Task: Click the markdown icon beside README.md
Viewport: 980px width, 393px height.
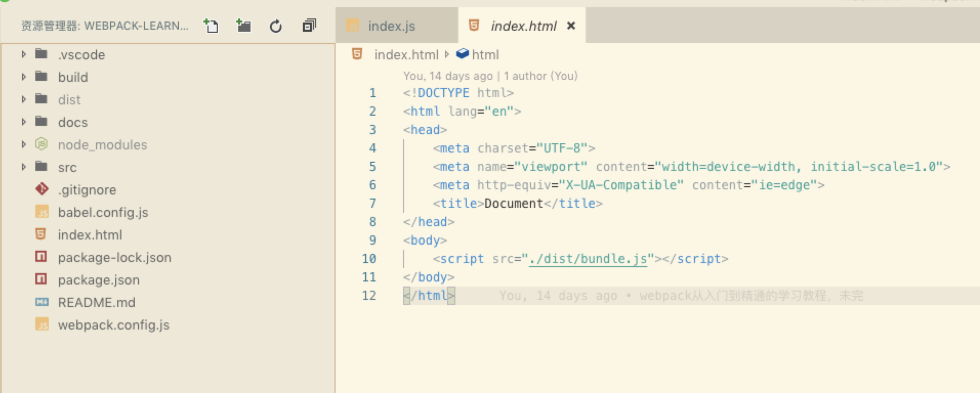Action: point(41,302)
